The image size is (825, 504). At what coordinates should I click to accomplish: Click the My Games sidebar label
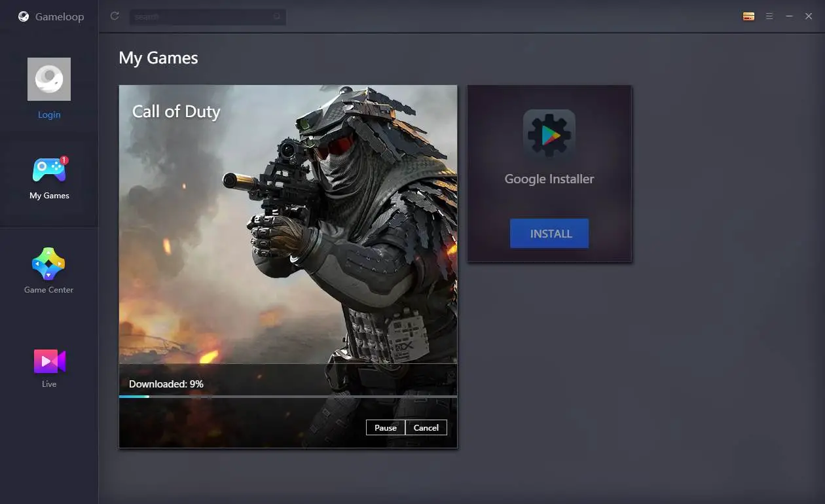pyautogui.click(x=49, y=196)
